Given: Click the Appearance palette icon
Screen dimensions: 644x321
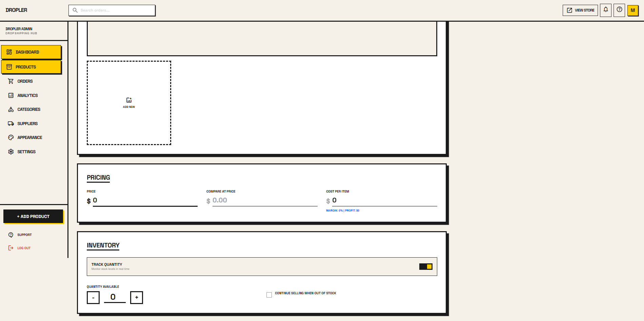Looking at the screenshot, I should coord(11,138).
